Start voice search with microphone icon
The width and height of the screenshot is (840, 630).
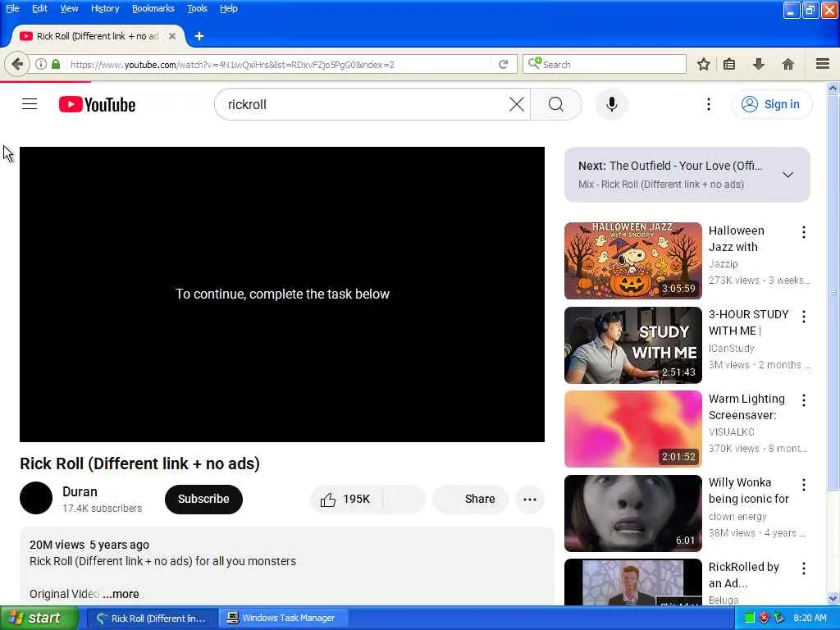point(612,104)
